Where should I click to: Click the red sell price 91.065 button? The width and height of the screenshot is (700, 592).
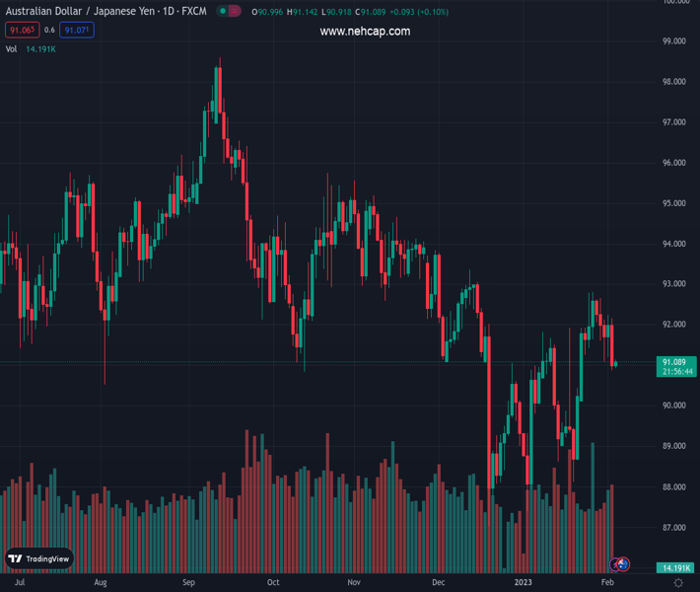pyautogui.click(x=22, y=31)
